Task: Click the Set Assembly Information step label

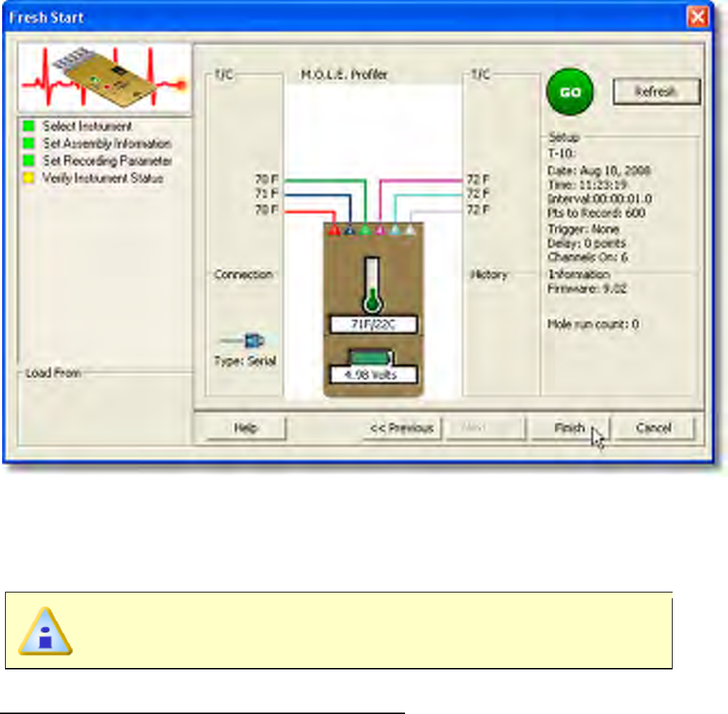Action: pos(107,143)
